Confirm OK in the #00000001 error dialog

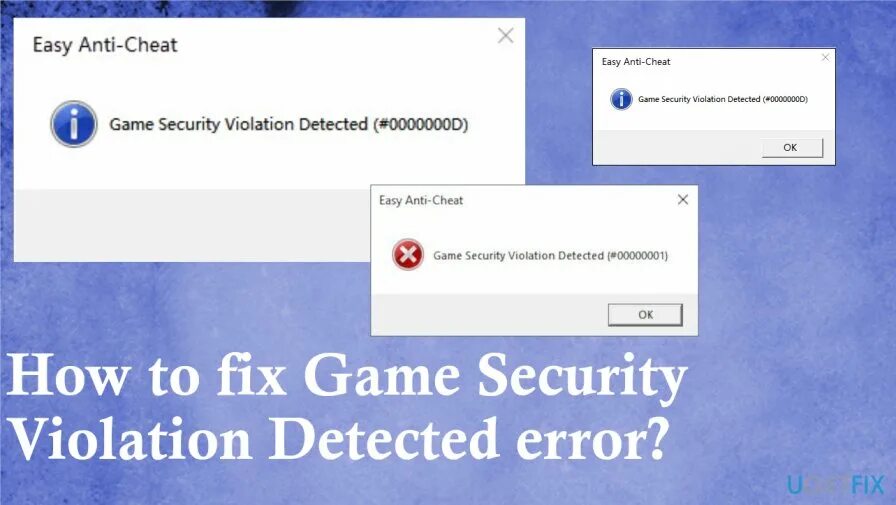645,315
